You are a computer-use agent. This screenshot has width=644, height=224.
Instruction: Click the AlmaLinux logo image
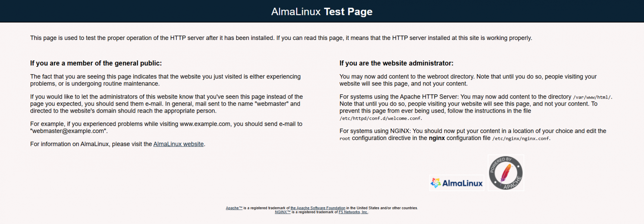[x=457, y=183]
